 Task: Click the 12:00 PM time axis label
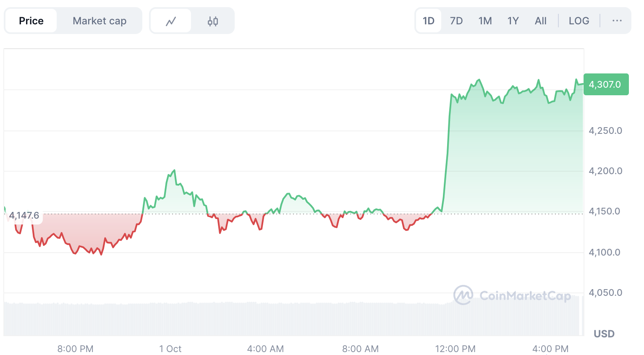pyautogui.click(x=456, y=349)
